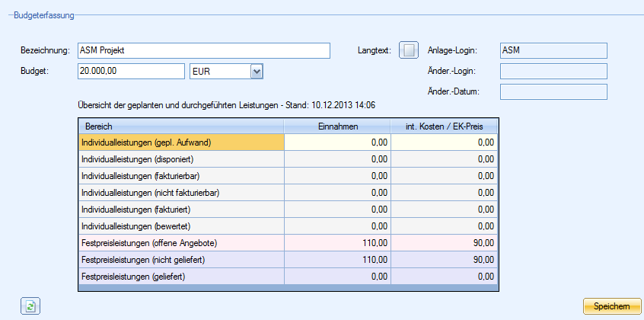
Task: Click Einnahmen cell of gepl. Aufwand row
Action: [x=338, y=142]
